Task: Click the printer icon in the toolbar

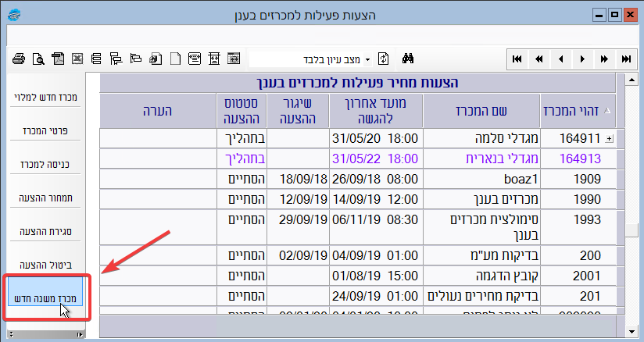Action: (19, 59)
